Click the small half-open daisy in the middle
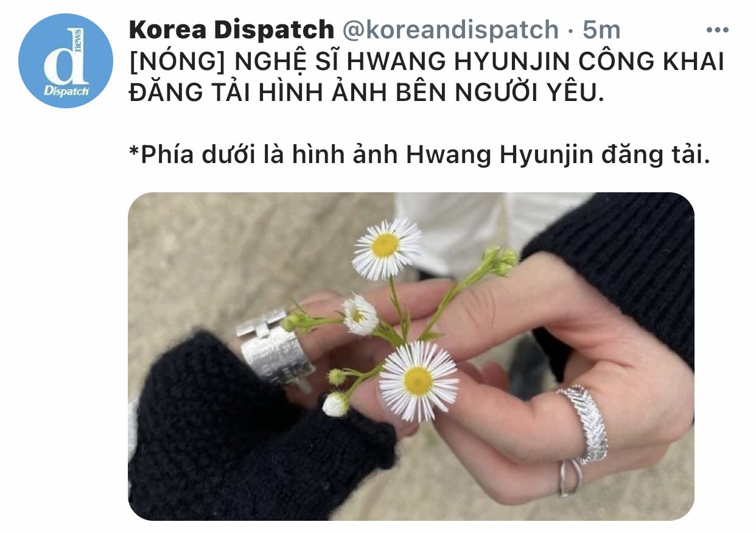This screenshot has width=756, height=533. (x=360, y=315)
